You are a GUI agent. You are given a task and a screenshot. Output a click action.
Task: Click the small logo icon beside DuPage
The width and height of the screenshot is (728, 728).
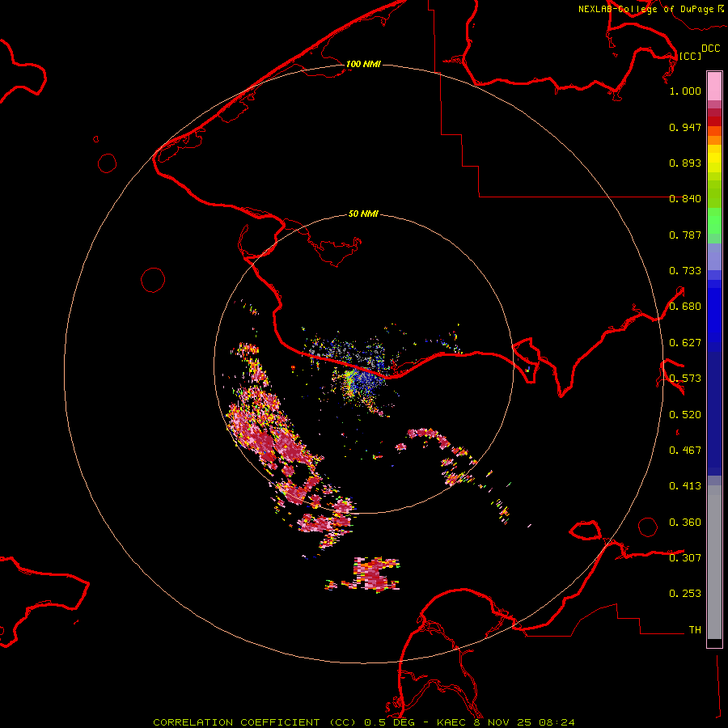click(720, 8)
